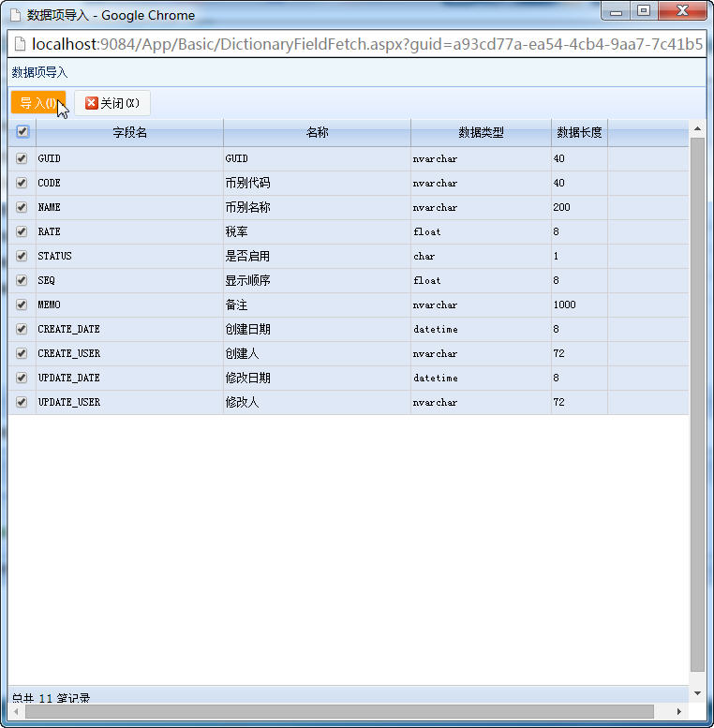Screen dimensions: 714x728
Task: Select the CREATE_DATE field name cell
Action: (x=129, y=329)
